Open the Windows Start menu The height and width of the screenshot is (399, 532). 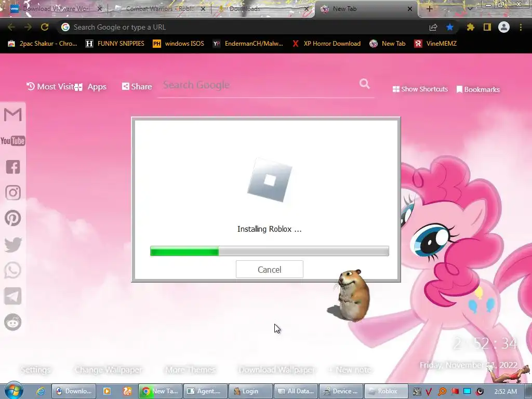[x=14, y=391]
